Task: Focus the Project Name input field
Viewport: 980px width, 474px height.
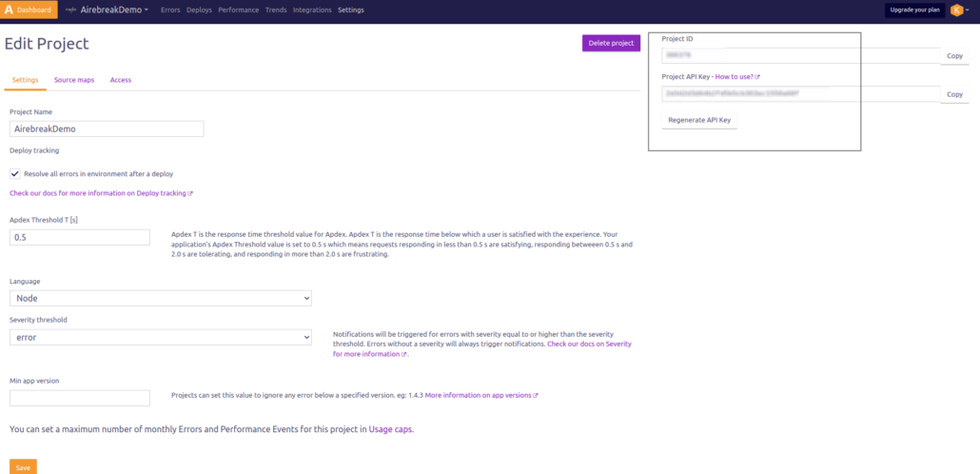Action: click(107, 128)
